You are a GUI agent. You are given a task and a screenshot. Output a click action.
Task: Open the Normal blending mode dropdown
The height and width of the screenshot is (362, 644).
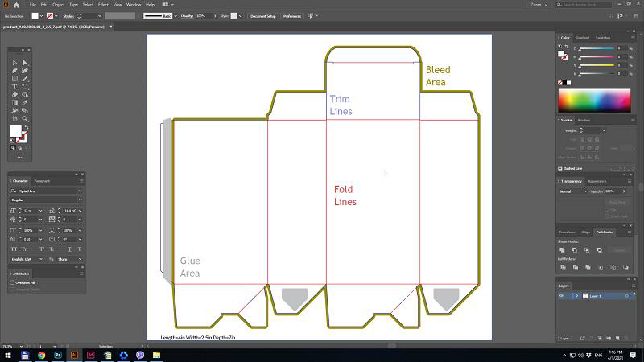click(573, 191)
